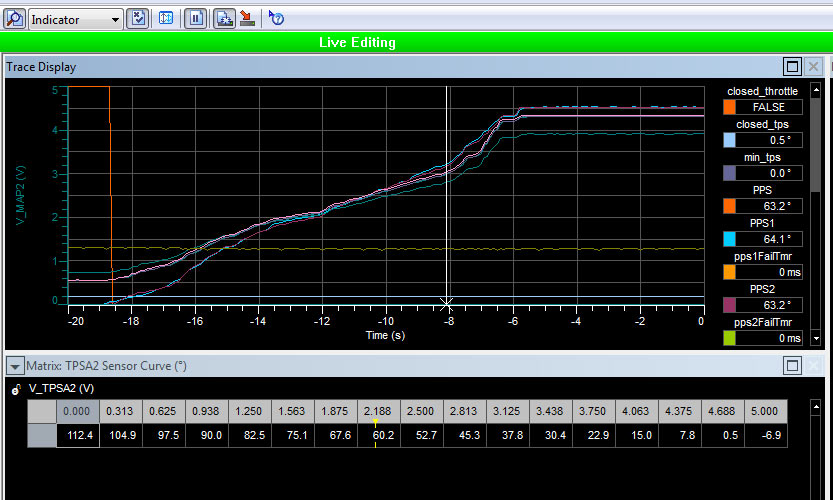Click the pause toolbar button
Viewport: 833px width, 500px height.
pyautogui.click(x=196, y=19)
